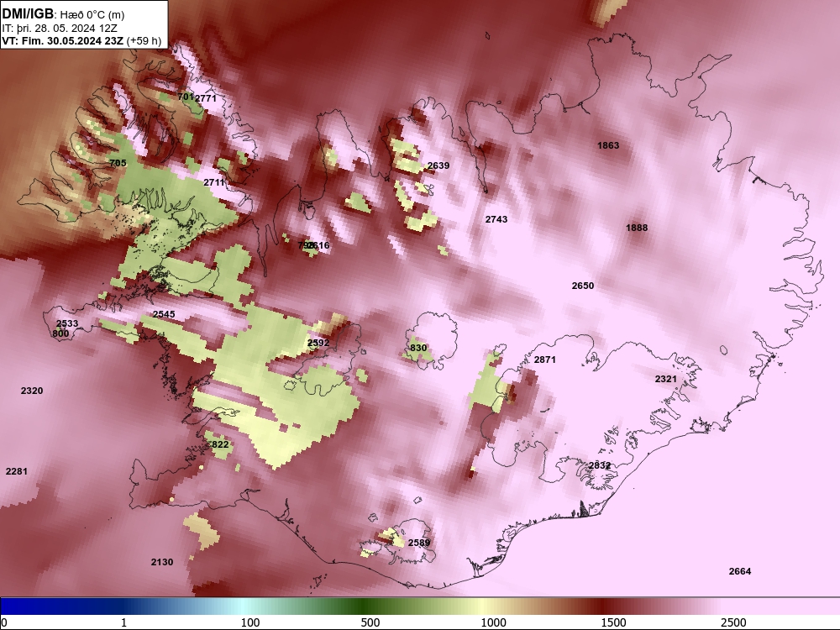Click the 100 tick on color scale
Screen dimensions: 840x630
[x=250, y=622]
